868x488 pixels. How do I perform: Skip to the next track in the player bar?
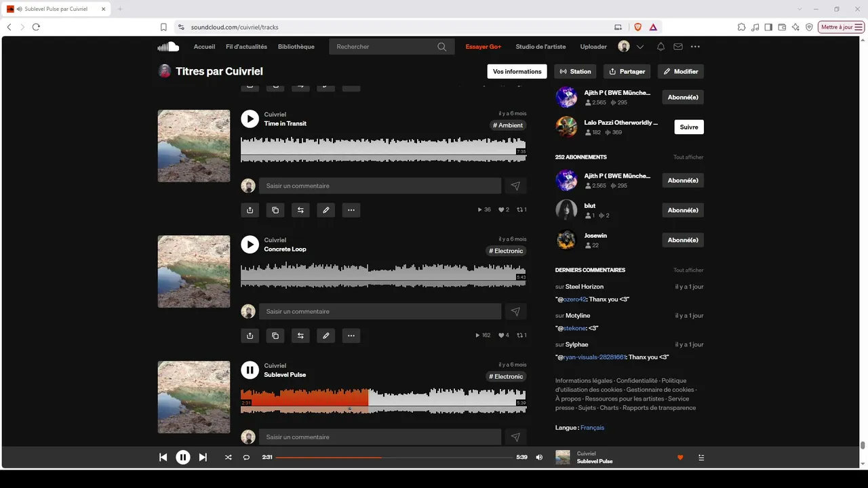pos(203,457)
